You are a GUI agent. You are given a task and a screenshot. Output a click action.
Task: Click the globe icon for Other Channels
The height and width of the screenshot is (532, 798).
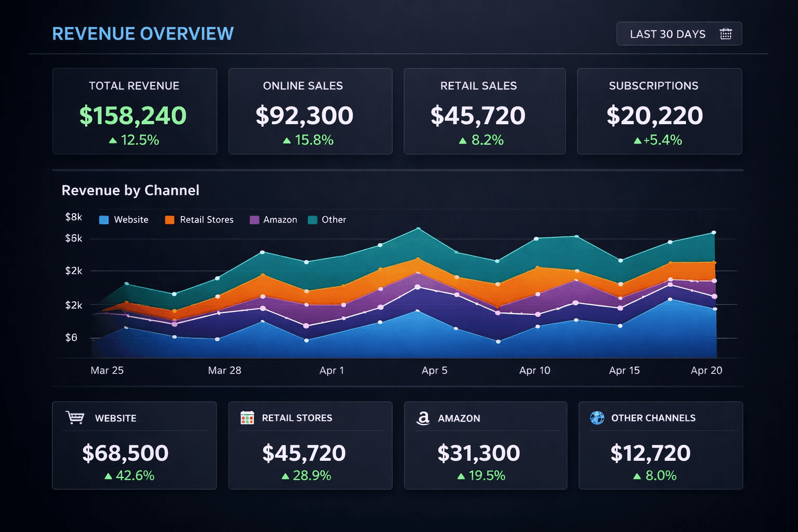597,418
